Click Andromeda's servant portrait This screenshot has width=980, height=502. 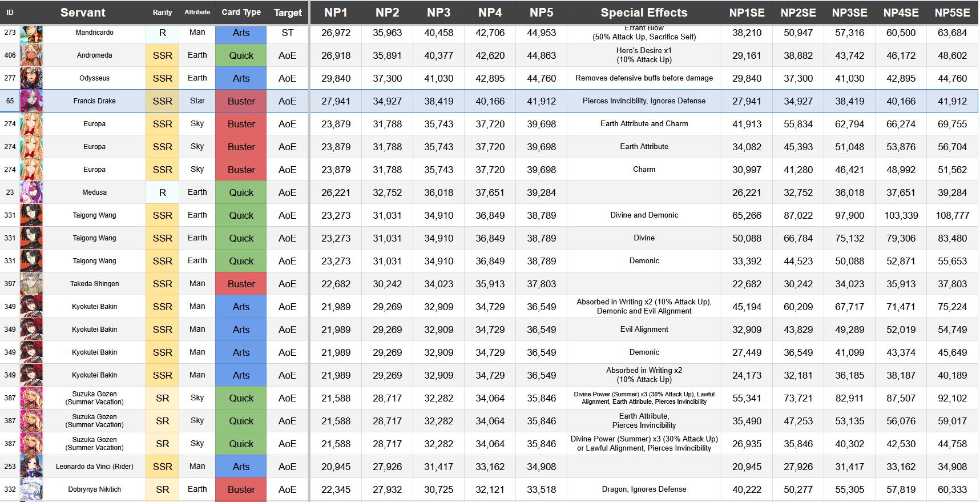31,55
